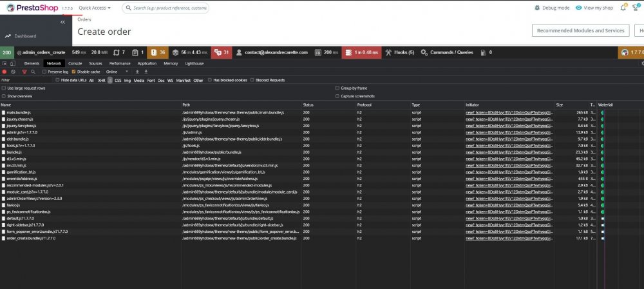Screen dimensions: 644x289
Task: Sort requests by the Status column header
Action: click(x=308, y=105)
